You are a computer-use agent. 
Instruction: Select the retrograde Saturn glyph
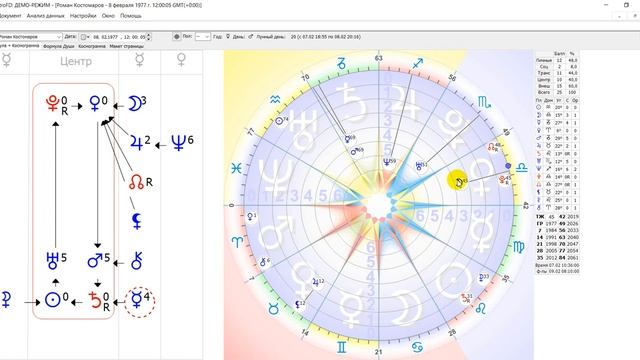click(x=95, y=300)
